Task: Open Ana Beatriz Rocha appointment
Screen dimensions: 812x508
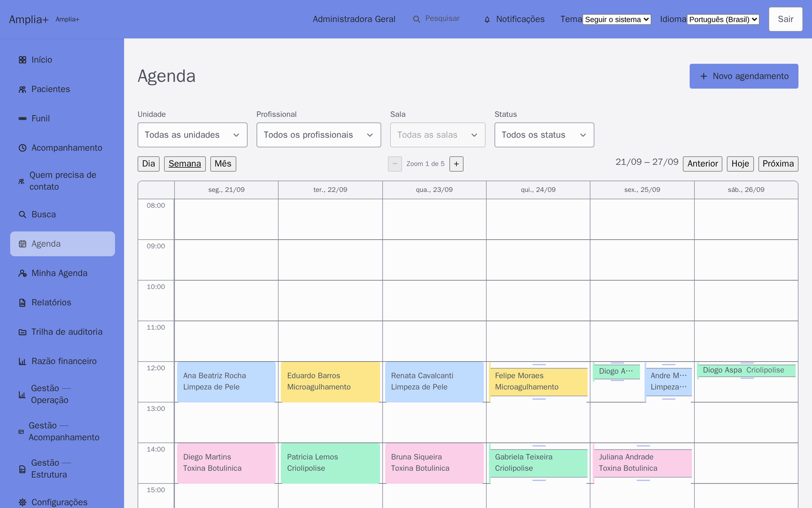Action: tap(226, 382)
